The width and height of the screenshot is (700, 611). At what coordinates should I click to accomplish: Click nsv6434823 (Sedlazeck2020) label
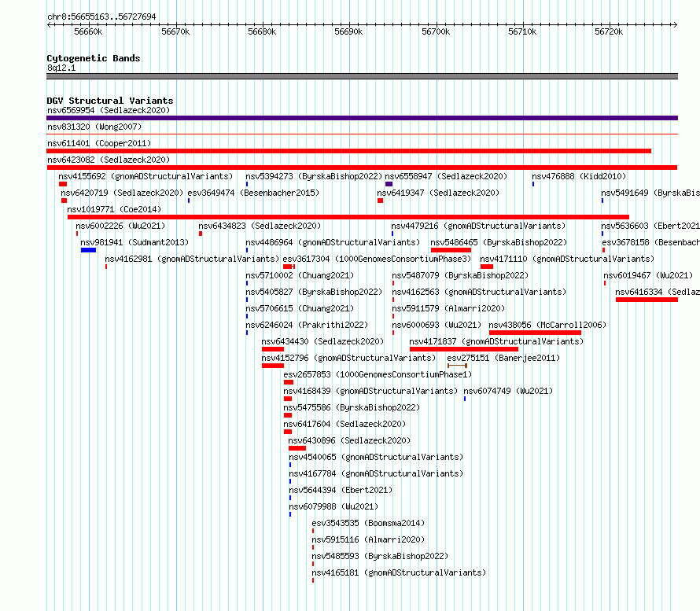tap(260, 226)
